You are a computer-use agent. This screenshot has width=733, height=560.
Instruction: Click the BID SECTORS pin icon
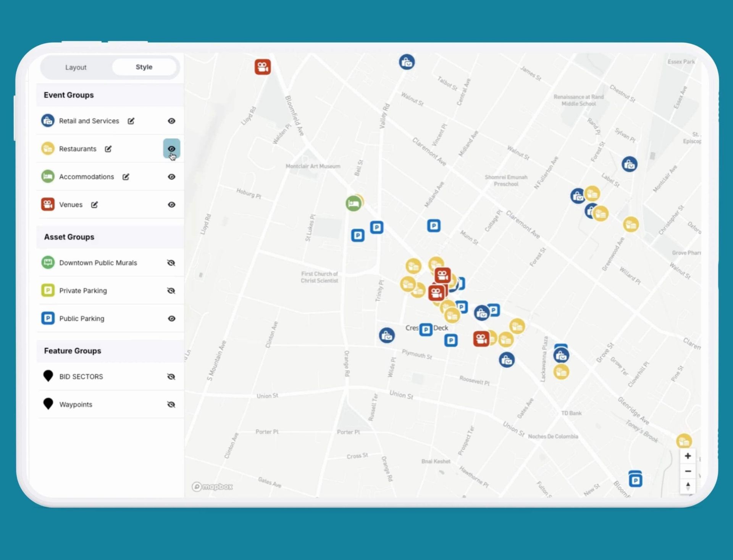coord(48,376)
